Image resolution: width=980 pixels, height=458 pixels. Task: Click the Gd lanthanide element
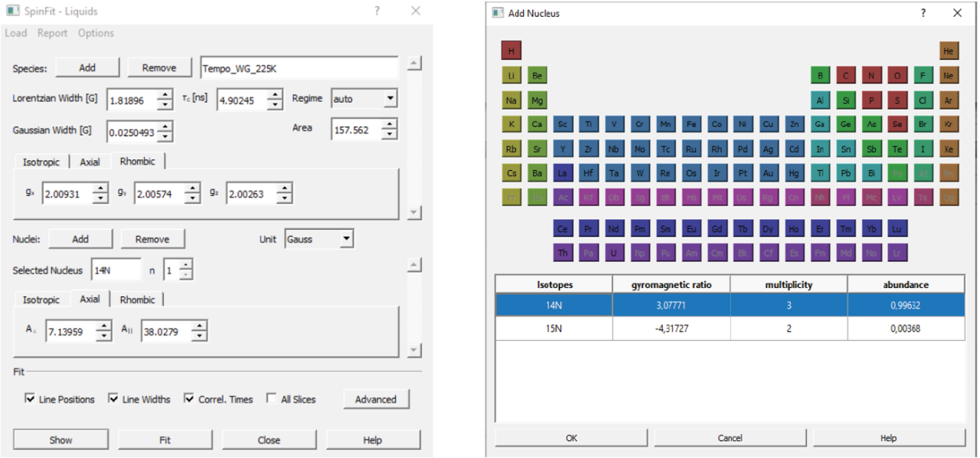tap(717, 229)
